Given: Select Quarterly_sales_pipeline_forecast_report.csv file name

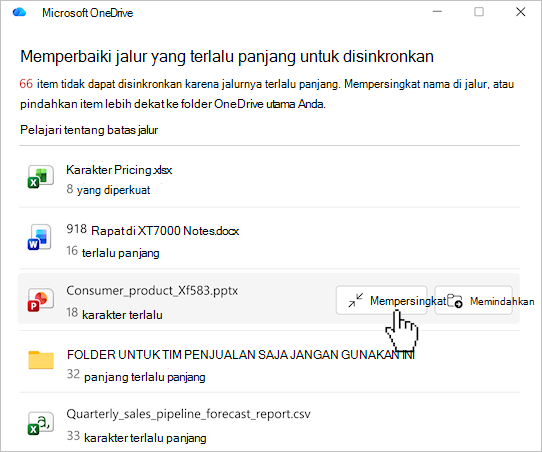Looking at the screenshot, I should pyautogui.click(x=188, y=414).
